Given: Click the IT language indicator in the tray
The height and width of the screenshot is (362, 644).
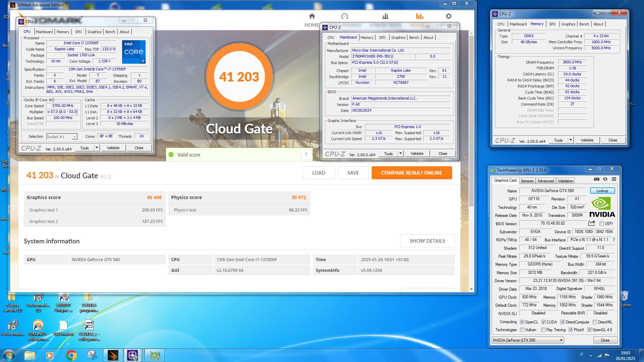Looking at the screenshot, I should click(581, 355).
